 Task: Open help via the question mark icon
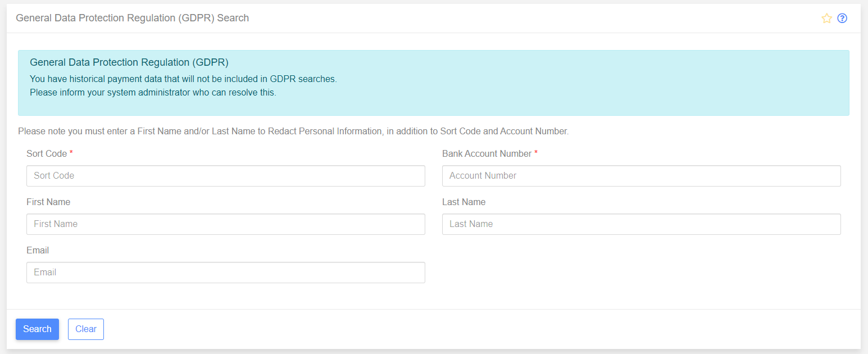point(842,19)
